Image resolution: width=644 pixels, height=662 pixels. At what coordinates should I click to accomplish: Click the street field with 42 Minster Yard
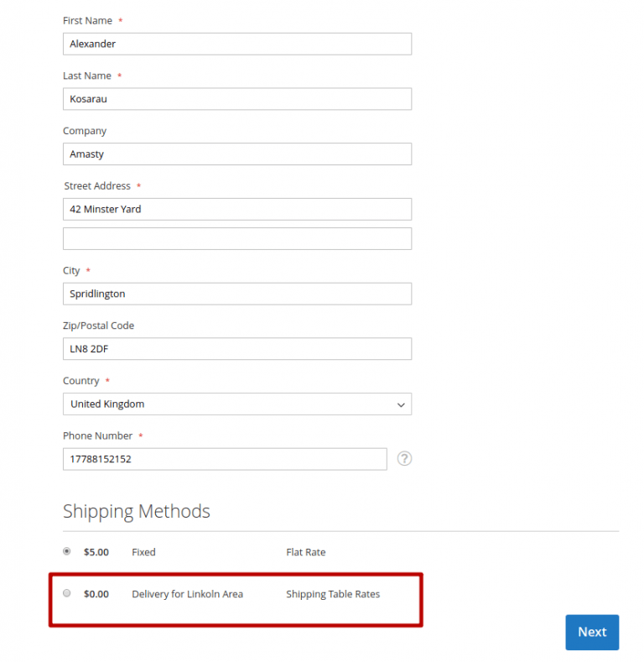coord(236,209)
